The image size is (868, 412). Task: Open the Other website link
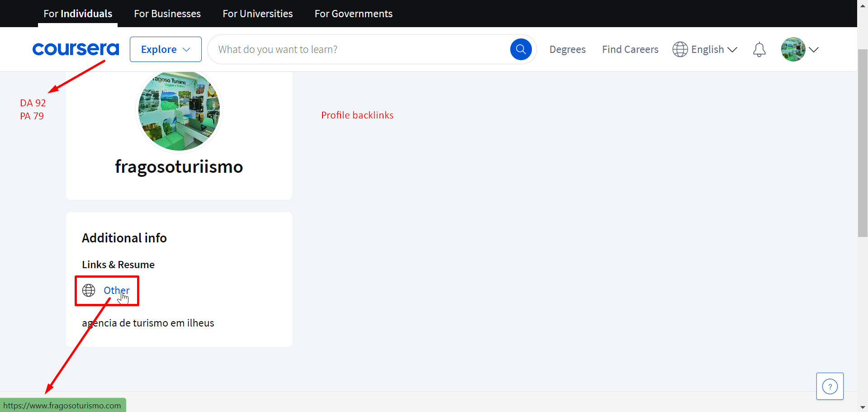click(x=117, y=290)
